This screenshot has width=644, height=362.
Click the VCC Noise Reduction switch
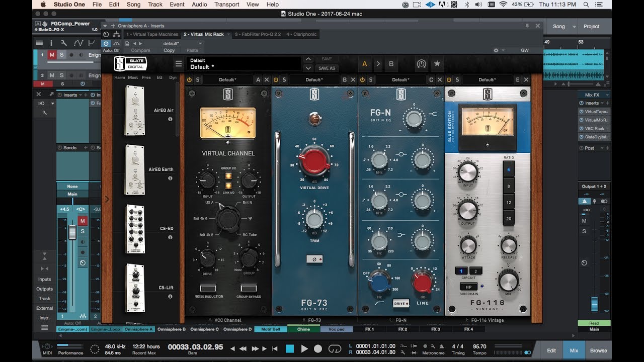click(208, 288)
